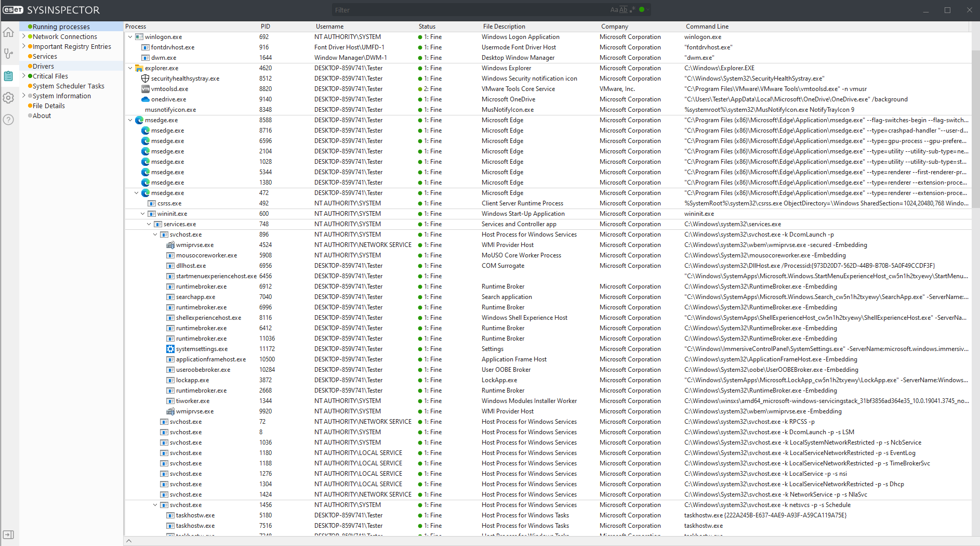Select the clipboard report sidebar icon
This screenshot has height=546, width=980.
coord(8,76)
